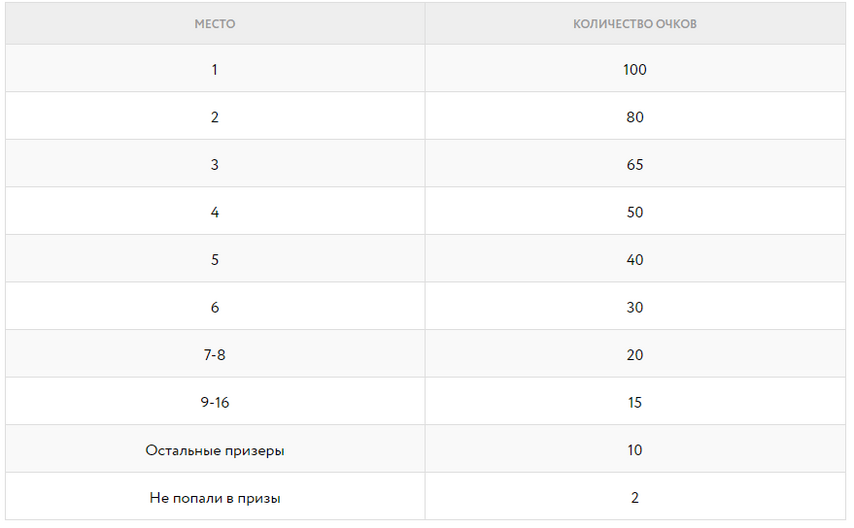Select the place 1 cell
Viewport: 854px width, 528px height.
(215, 69)
